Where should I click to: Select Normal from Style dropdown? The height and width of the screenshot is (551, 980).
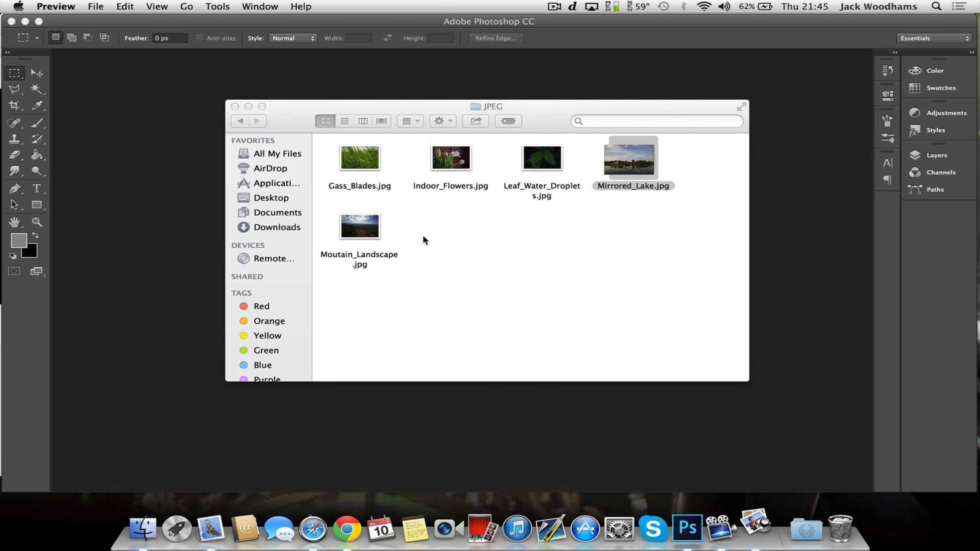[x=292, y=38]
